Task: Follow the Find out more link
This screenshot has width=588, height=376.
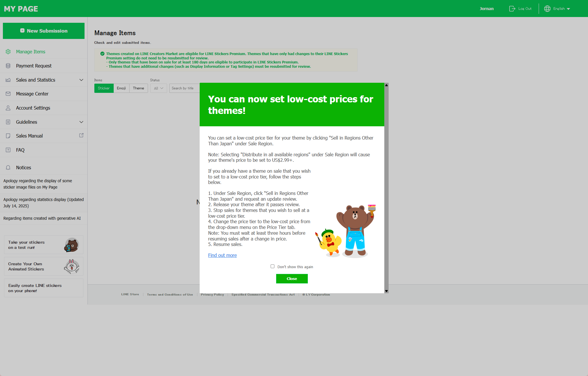Action: coord(222,255)
